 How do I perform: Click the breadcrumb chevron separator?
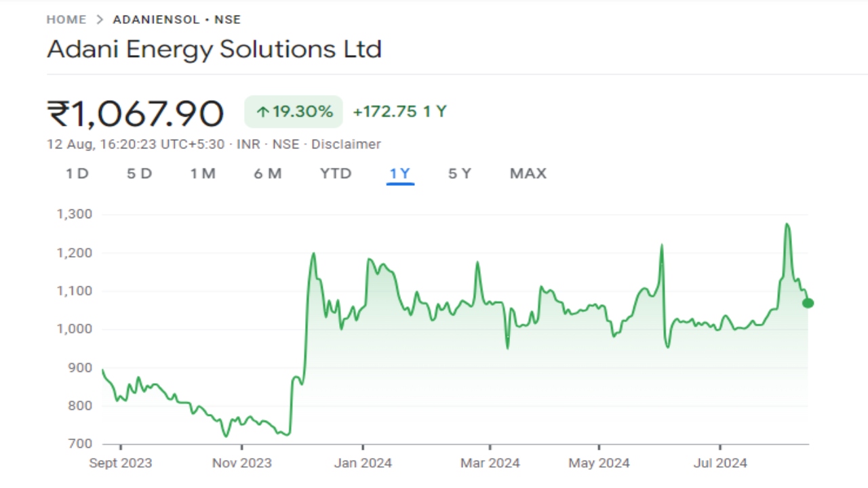click(100, 20)
